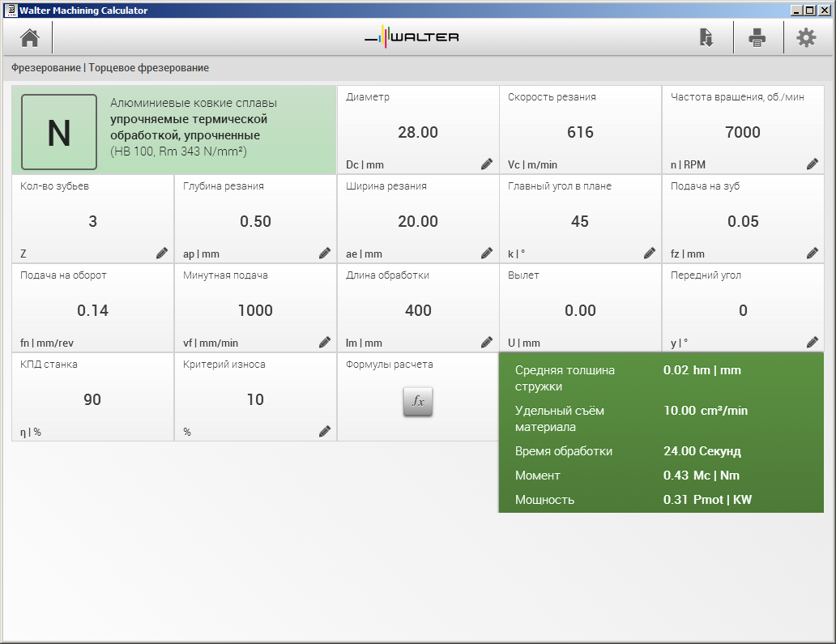The image size is (836, 644).
Task: Click the Средняя толщина стружки result row
Action: (661, 378)
